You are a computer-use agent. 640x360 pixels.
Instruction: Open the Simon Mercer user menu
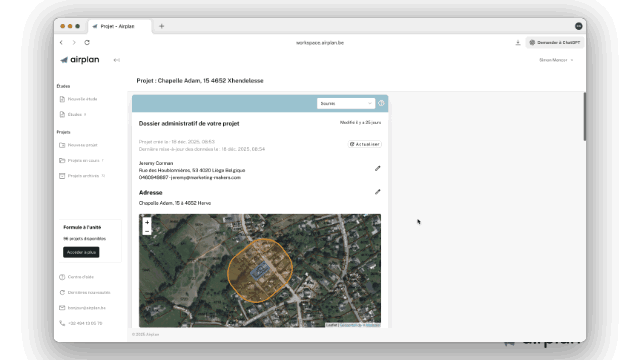(x=556, y=60)
